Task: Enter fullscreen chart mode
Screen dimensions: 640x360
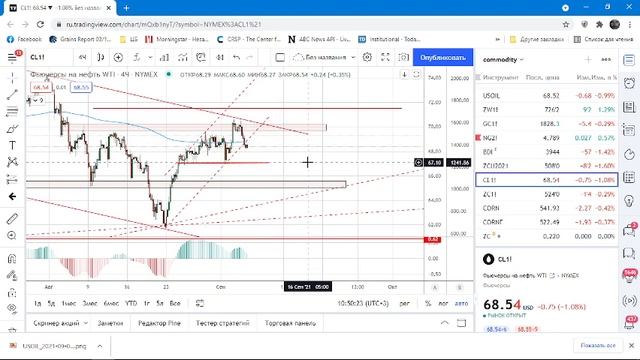Action: coord(385,58)
